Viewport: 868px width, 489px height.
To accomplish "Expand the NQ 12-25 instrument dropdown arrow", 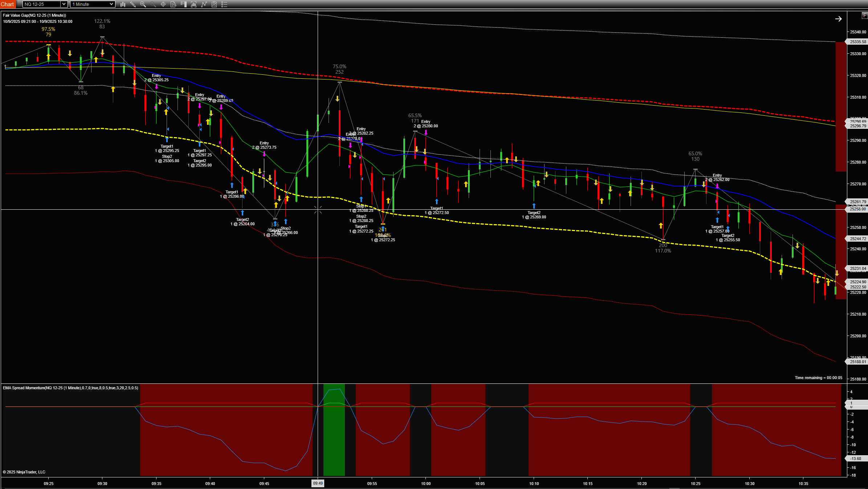I will [64, 4].
